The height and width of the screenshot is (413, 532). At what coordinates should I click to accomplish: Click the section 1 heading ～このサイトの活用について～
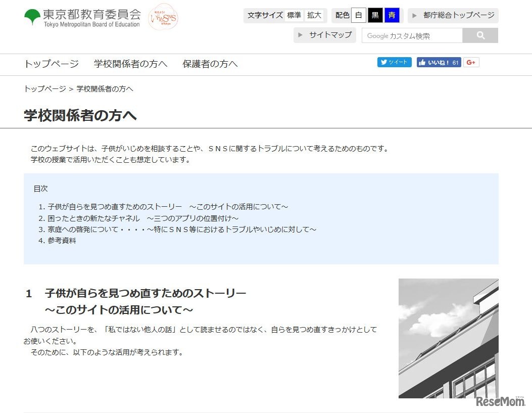[119, 310]
